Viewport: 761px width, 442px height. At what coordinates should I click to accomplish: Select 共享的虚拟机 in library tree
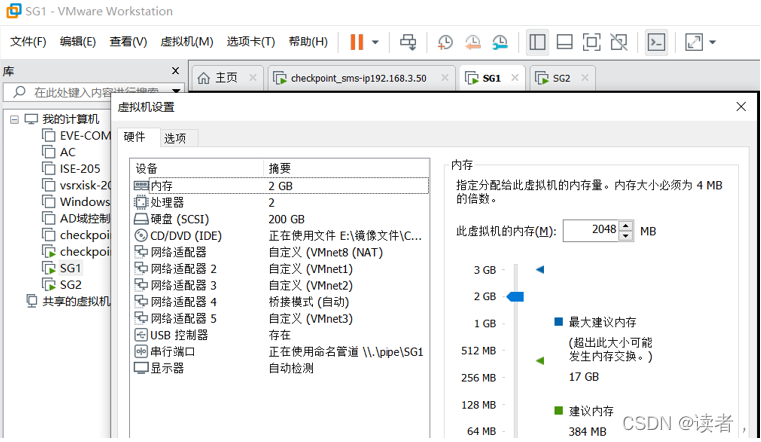pyautogui.click(x=68, y=302)
